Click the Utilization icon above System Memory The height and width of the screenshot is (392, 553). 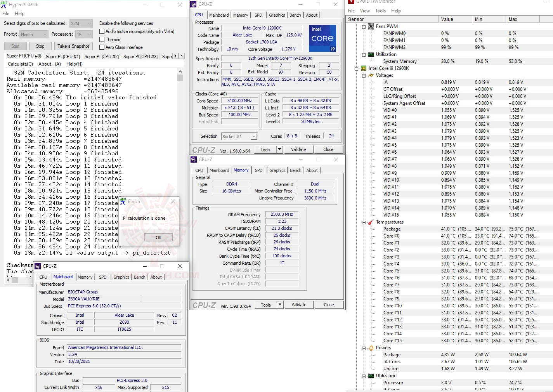coord(371,54)
